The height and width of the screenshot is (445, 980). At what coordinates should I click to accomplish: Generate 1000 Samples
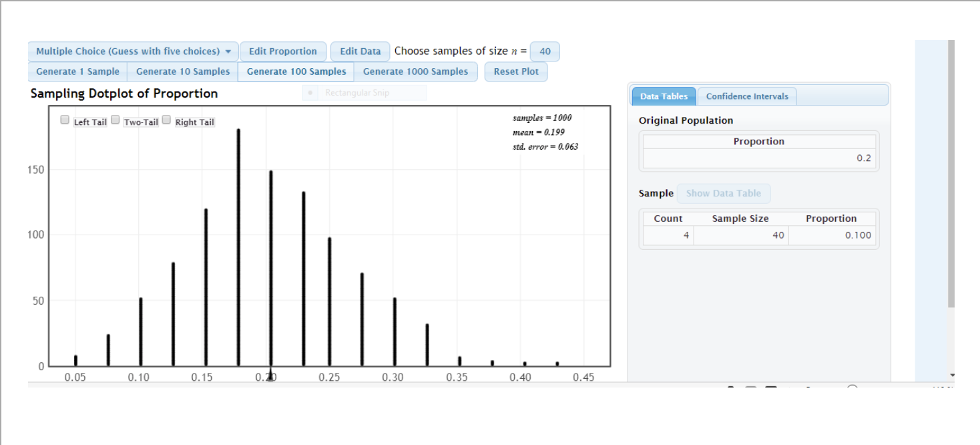click(x=416, y=71)
